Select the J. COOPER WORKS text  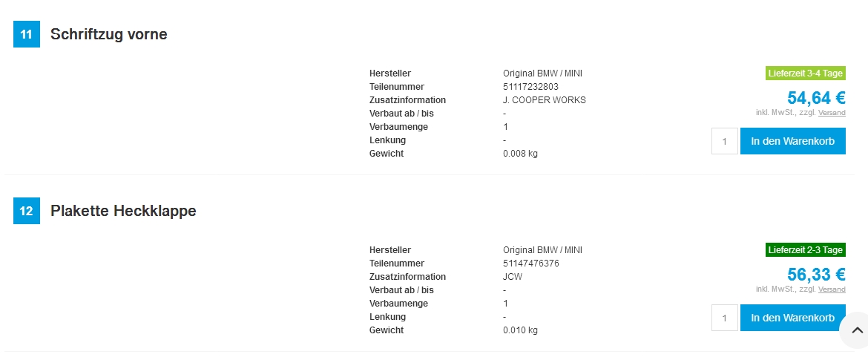(x=544, y=100)
